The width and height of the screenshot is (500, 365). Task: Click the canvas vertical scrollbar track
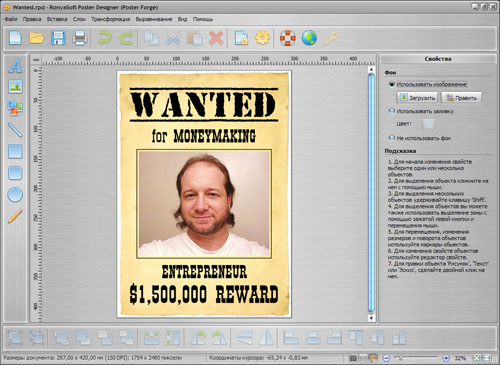point(371,193)
